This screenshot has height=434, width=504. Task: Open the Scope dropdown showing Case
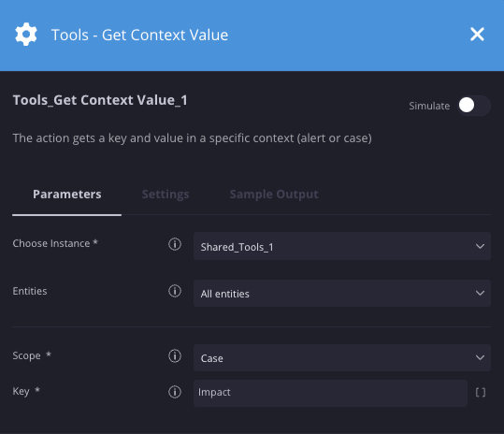point(342,358)
